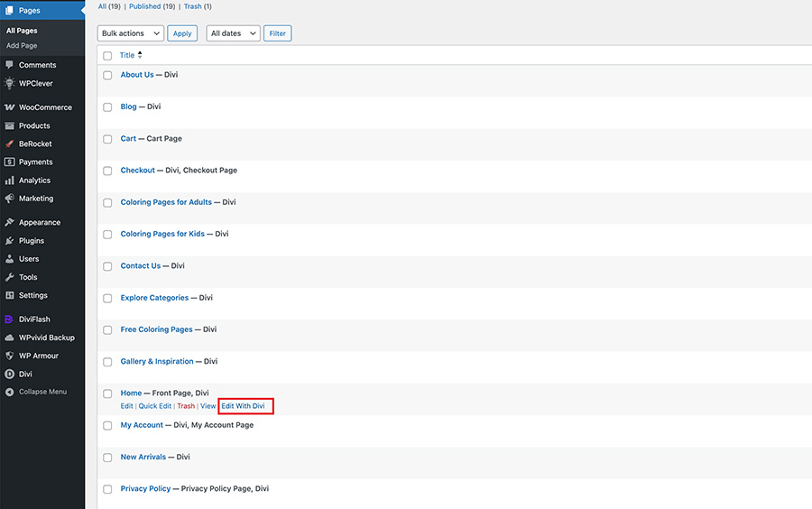Screen dimensions: 812x509
Task: Open the Bulk actions dropdown
Action: (131, 33)
